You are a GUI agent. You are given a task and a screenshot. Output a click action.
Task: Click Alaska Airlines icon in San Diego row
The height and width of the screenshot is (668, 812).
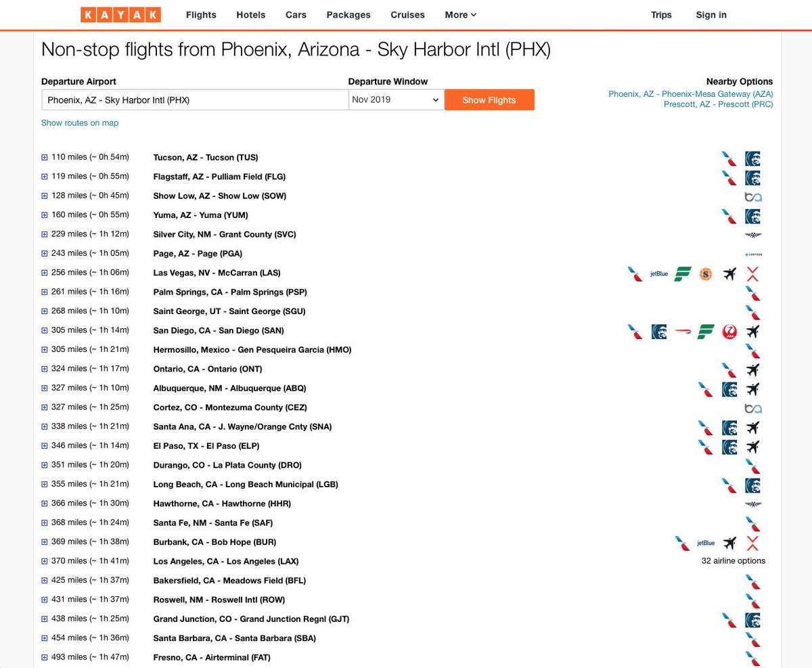(658, 332)
